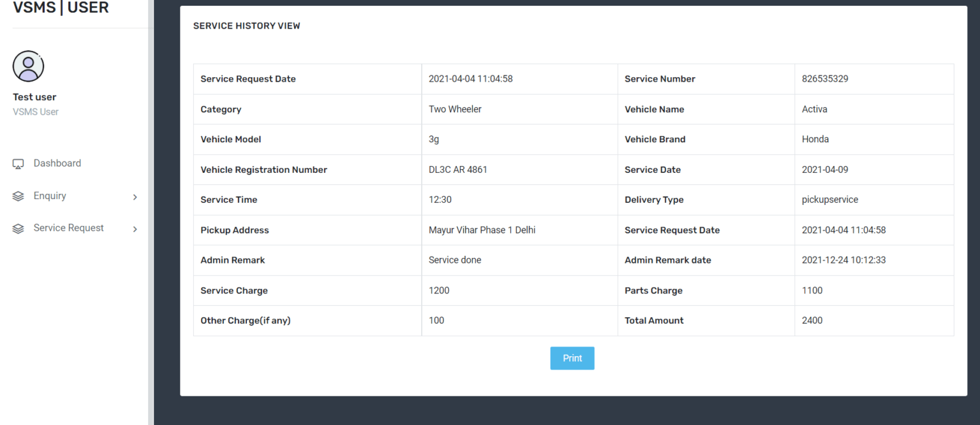Click the Test user profile name
980x425 pixels.
[34, 96]
